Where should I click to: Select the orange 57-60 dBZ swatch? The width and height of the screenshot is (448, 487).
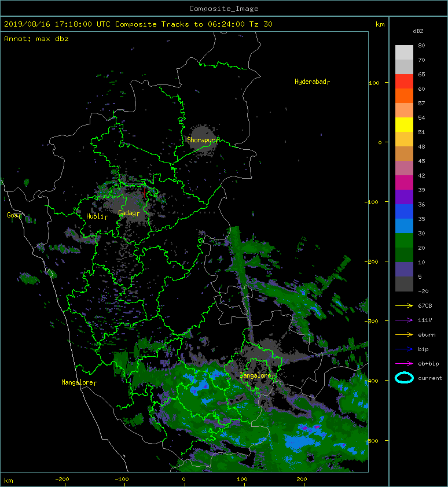(x=404, y=96)
